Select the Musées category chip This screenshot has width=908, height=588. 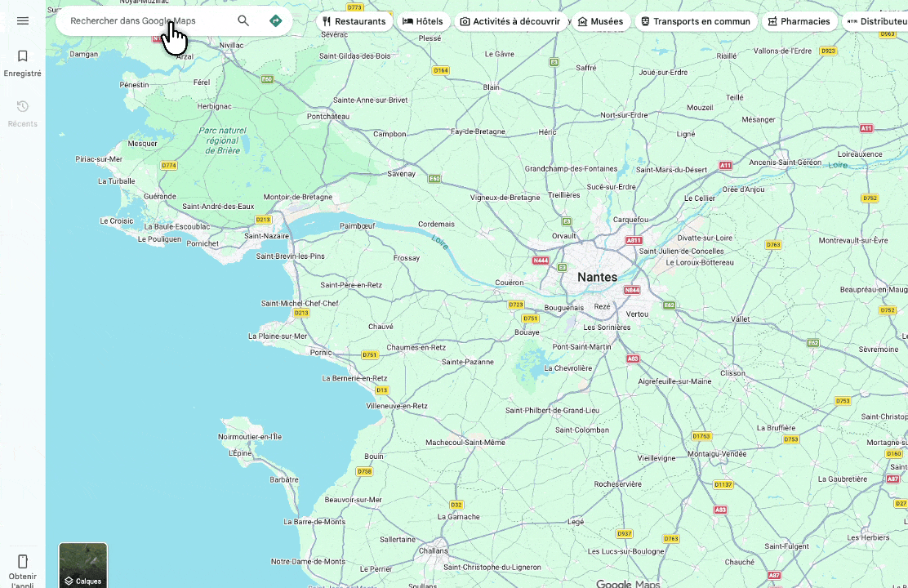click(x=601, y=21)
